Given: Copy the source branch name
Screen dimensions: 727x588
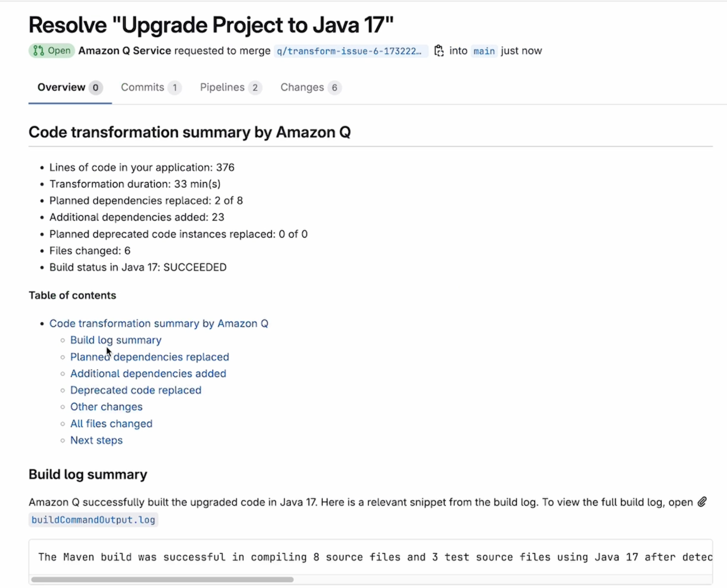Looking at the screenshot, I should tap(439, 50).
